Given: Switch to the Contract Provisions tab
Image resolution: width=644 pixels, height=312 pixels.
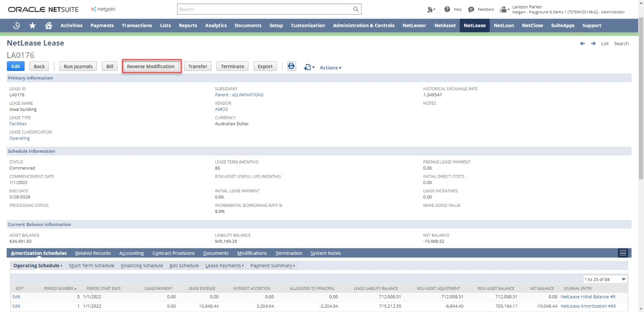Looking at the screenshot, I should point(173,253).
